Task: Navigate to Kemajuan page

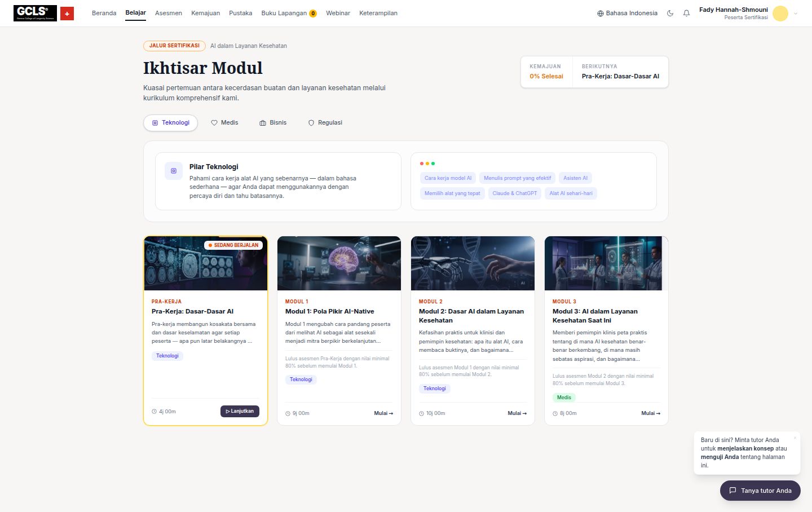Action: 206,13
